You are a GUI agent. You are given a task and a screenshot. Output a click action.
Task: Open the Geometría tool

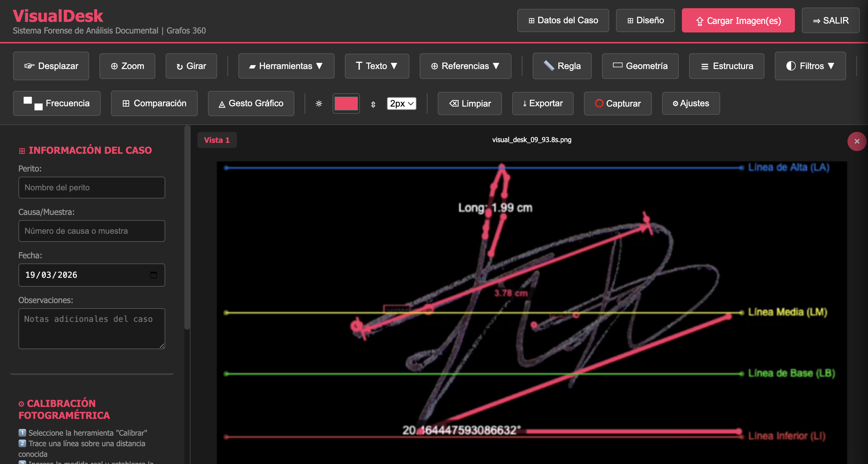[x=640, y=66]
